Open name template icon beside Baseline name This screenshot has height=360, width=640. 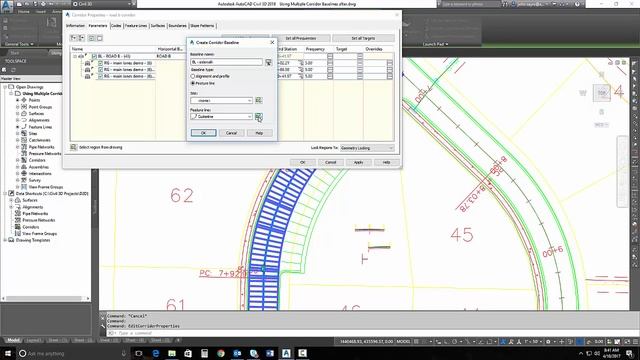(x=268, y=62)
